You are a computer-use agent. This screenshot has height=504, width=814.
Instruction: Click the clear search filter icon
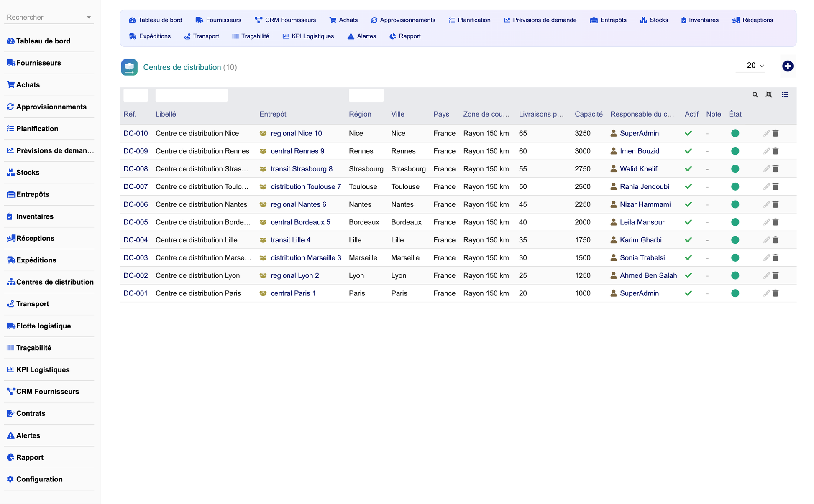coord(769,95)
